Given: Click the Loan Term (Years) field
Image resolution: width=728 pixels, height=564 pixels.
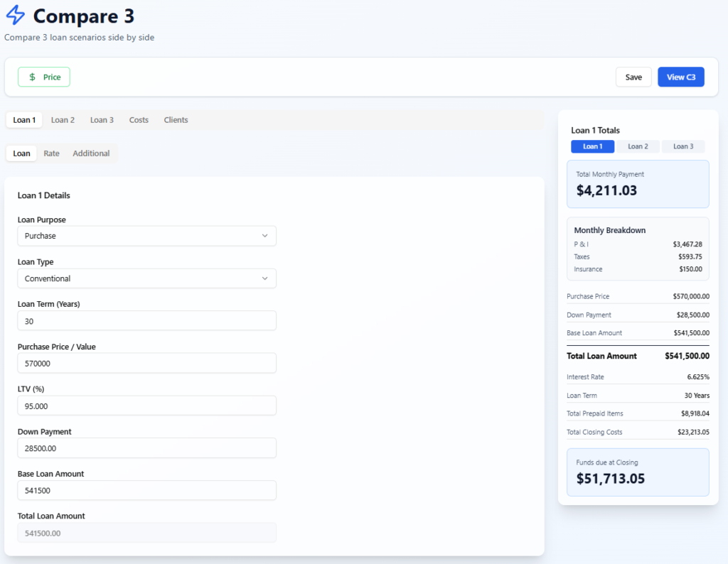Looking at the screenshot, I should coord(146,321).
